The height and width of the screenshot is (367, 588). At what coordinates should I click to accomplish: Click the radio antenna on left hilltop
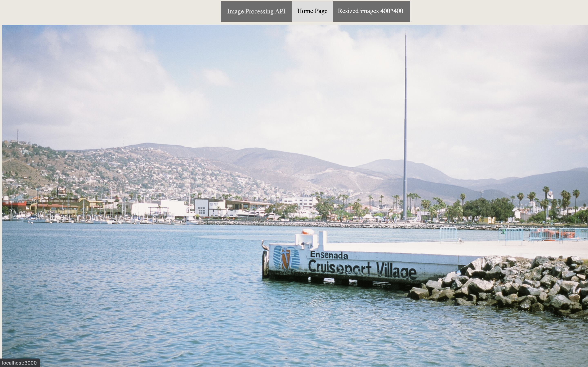pyautogui.click(x=18, y=135)
